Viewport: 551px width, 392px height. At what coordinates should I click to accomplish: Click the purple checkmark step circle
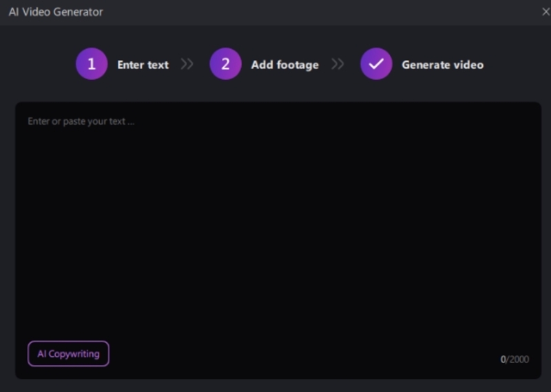click(x=376, y=64)
